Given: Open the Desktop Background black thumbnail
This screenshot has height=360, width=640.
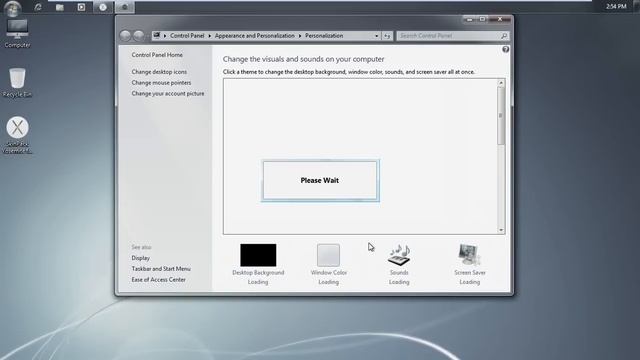Looking at the screenshot, I should pyautogui.click(x=258, y=255).
